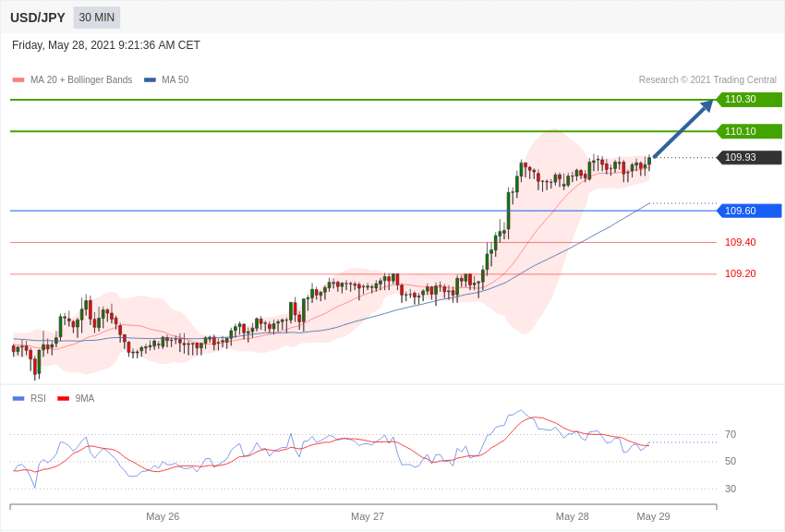Click the MA 20 + Bollinger Bands label

[81, 80]
